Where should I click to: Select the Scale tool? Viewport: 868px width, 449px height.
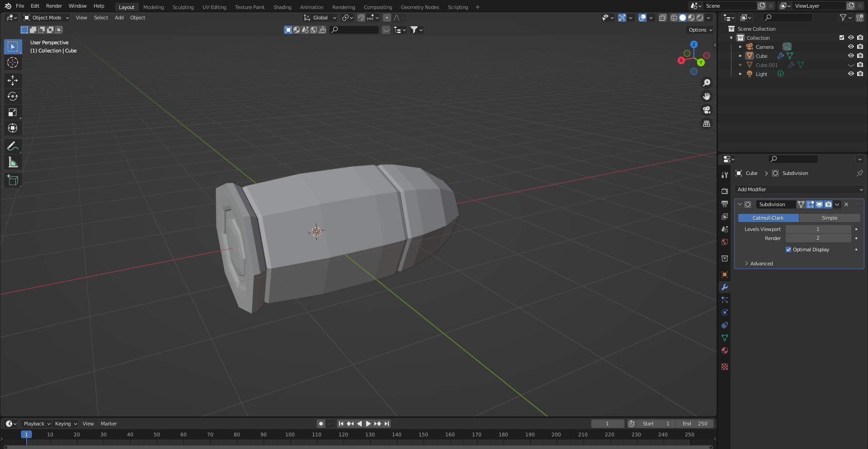click(x=13, y=112)
